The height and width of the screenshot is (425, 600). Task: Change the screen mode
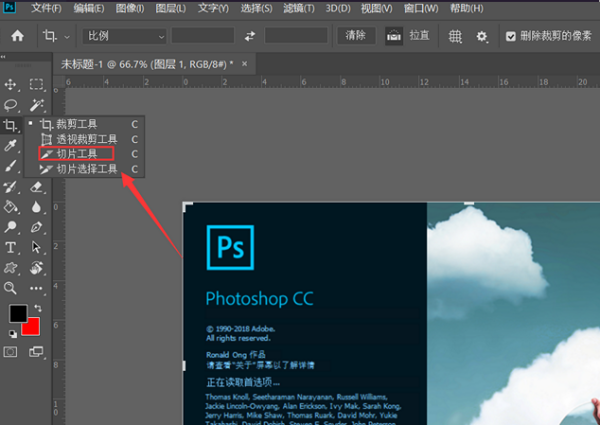tap(36, 352)
